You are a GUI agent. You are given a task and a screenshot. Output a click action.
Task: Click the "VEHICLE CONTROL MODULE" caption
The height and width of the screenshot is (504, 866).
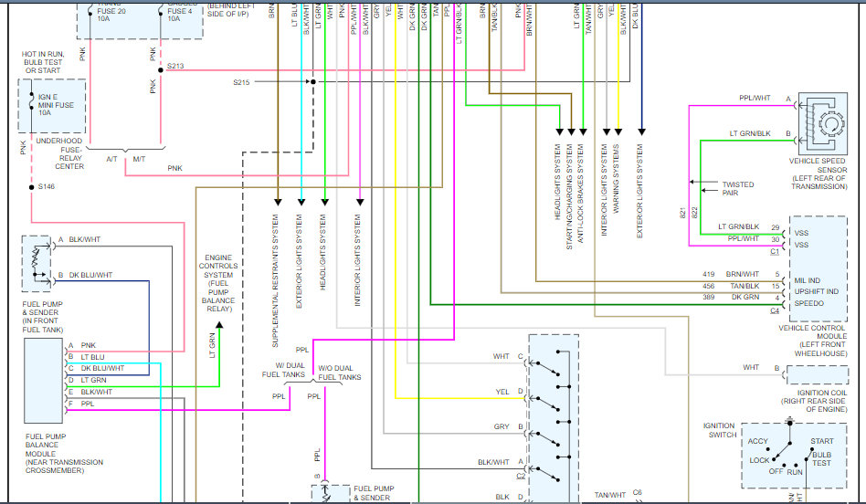(813, 341)
